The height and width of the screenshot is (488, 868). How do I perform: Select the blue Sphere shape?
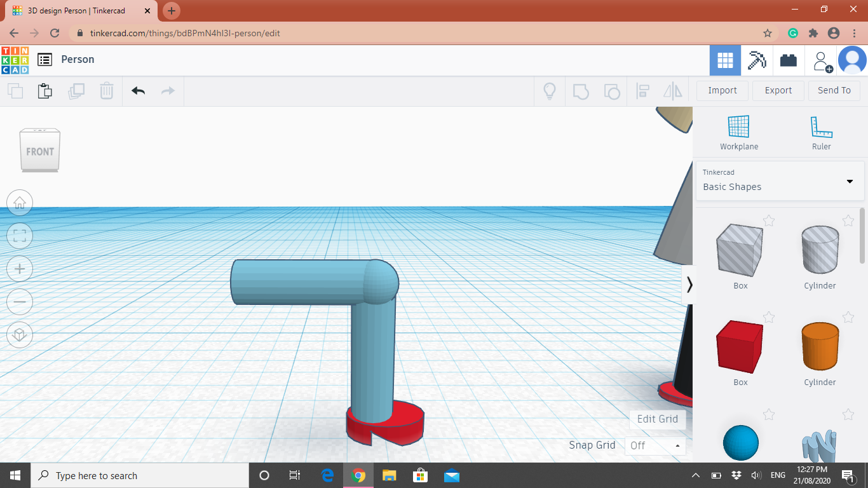[x=741, y=442]
